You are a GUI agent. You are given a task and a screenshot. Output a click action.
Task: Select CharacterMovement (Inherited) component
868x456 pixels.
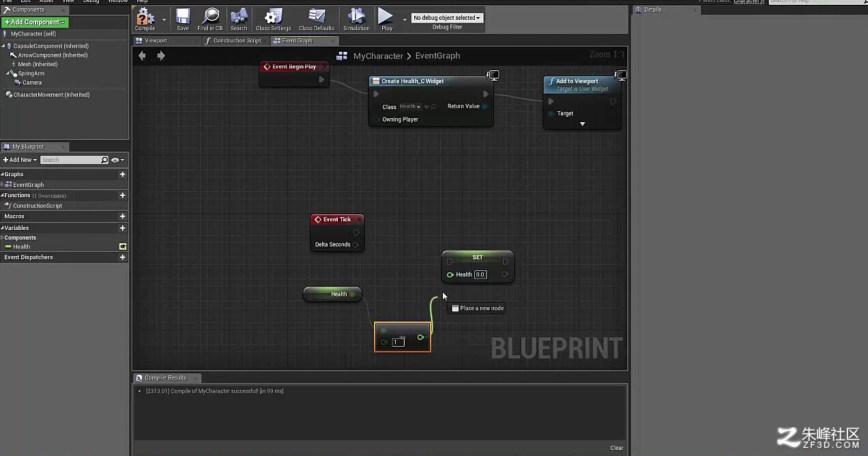51,95
